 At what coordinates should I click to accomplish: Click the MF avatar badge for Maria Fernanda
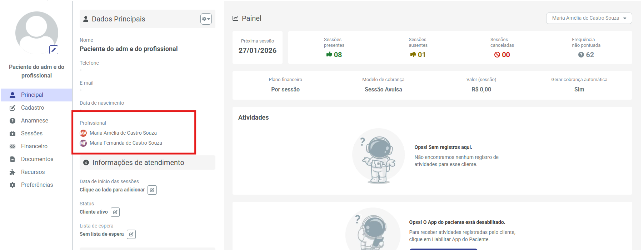click(83, 143)
